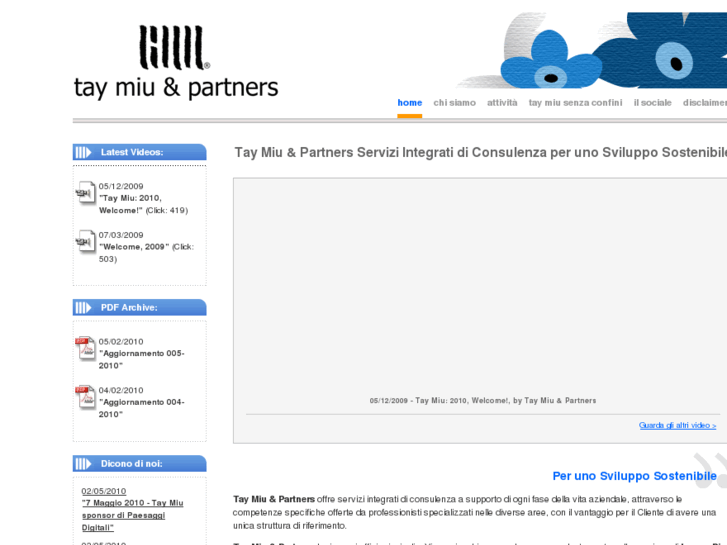Click the Latest Videos header label

(x=132, y=152)
